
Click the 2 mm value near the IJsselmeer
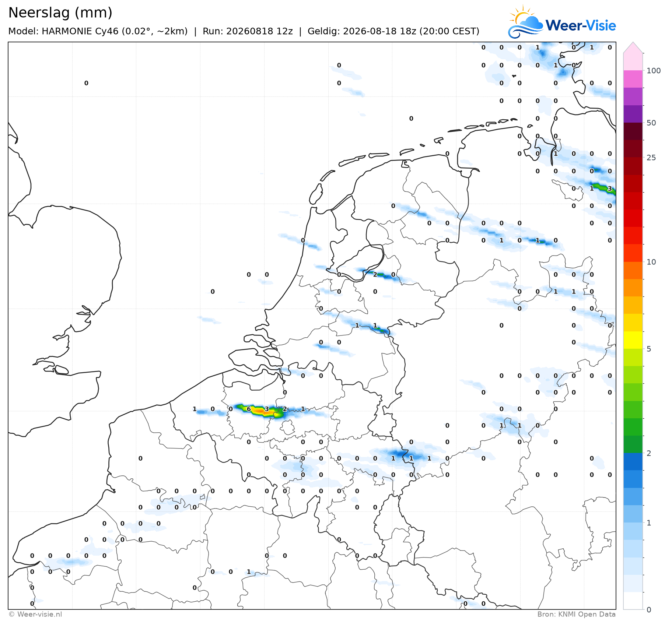point(375,275)
